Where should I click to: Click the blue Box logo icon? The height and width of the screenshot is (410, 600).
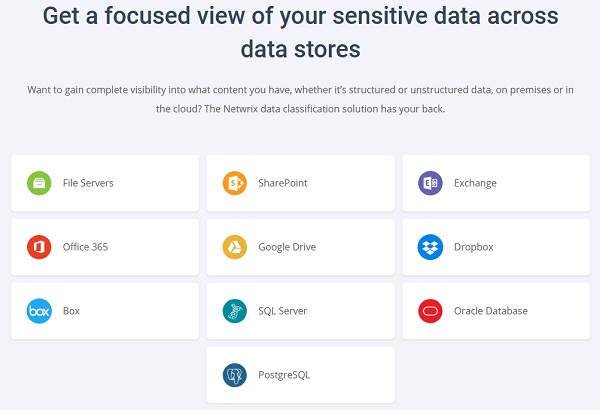pyautogui.click(x=39, y=311)
